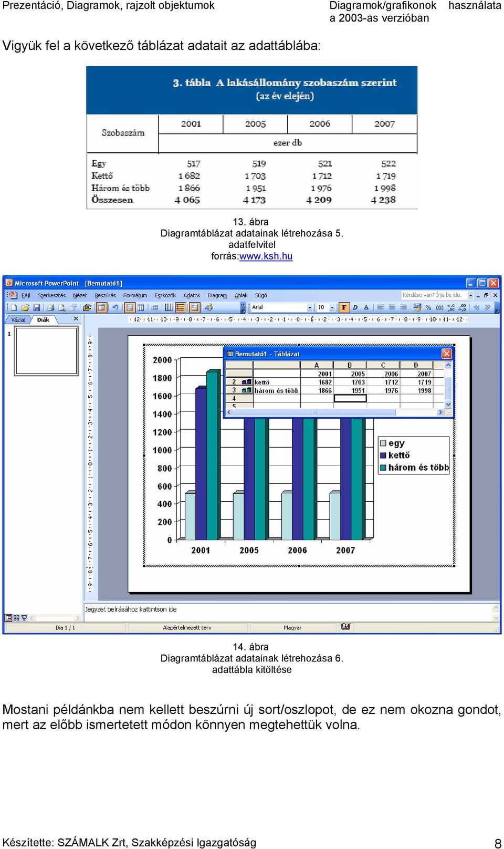Select column C header in datasheet

click(x=383, y=365)
